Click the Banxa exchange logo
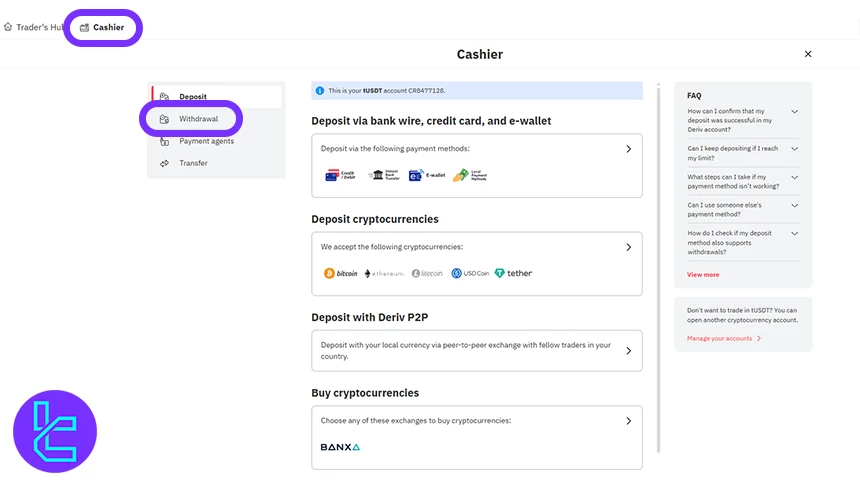 [x=340, y=447]
